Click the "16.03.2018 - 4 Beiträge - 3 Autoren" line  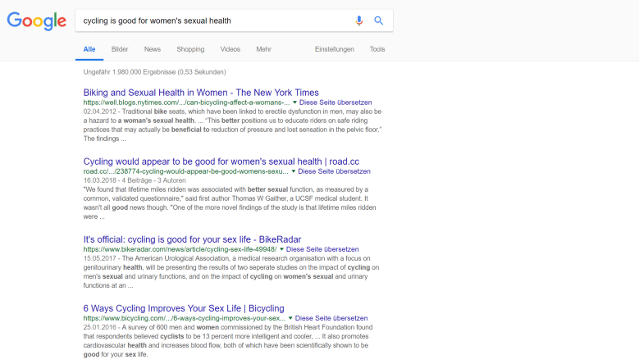coord(135,180)
